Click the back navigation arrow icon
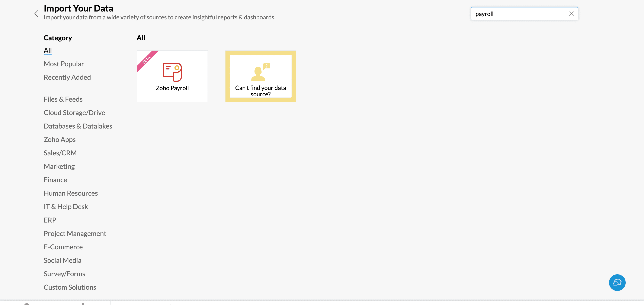The image size is (644, 305). coord(36,12)
